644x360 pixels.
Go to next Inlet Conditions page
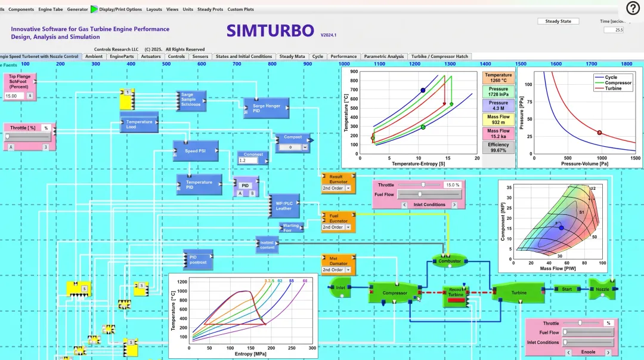(x=454, y=205)
